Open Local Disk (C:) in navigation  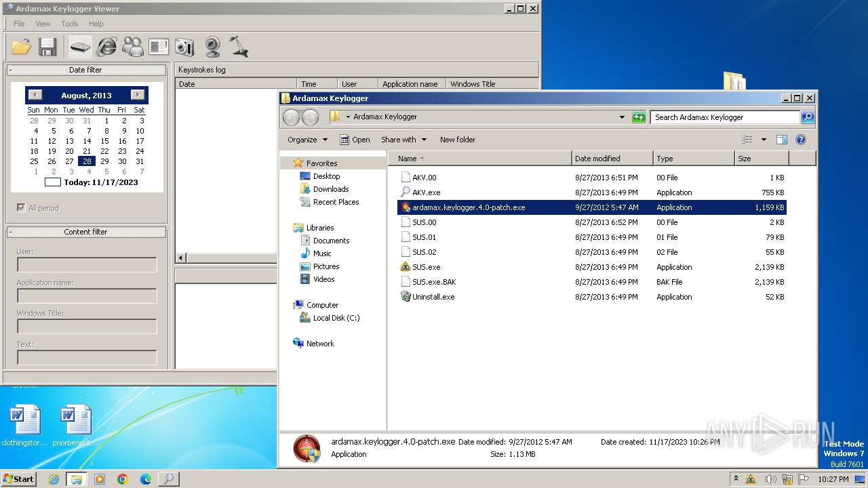[x=336, y=318]
